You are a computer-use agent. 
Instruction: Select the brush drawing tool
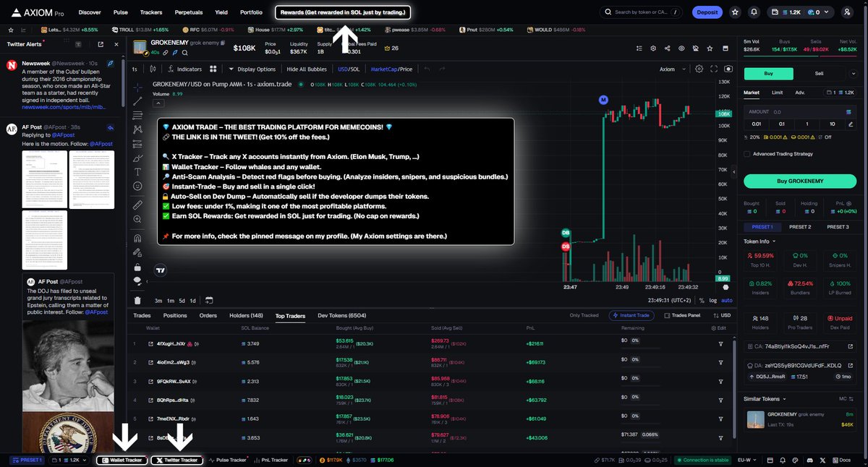(137, 158)
